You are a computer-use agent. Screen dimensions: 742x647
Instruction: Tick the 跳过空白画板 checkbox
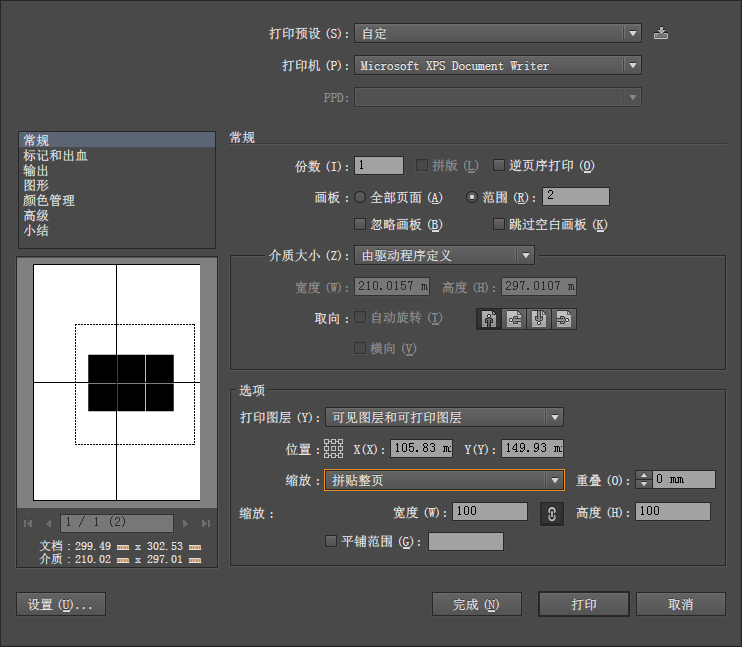coord(500,225)
